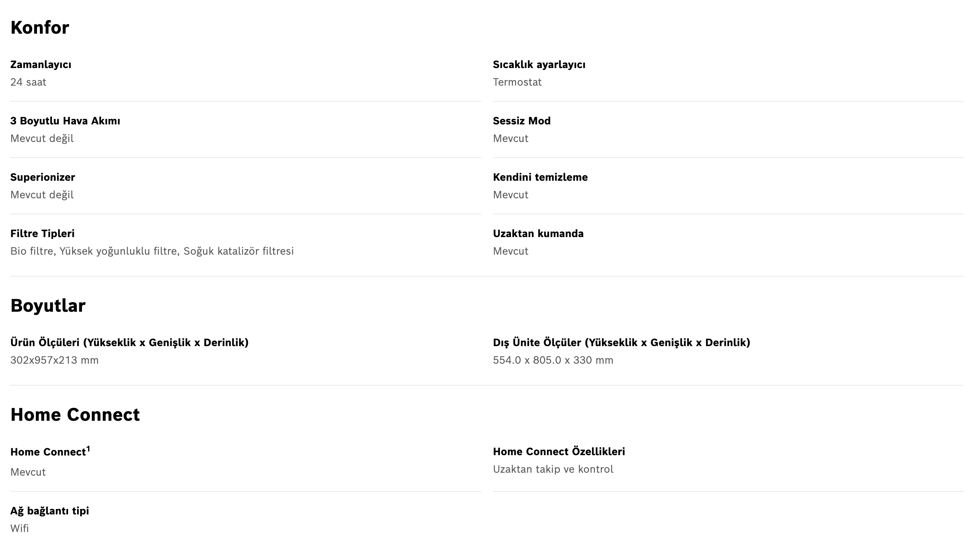Click the Home Connect section heading
Image resolution: width=980 pixels, height=551 pixels.
pos(75,415)
